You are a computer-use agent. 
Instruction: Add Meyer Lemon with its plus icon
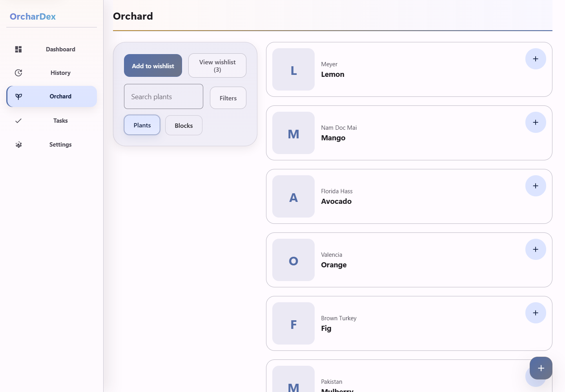(x=536, y=59)
